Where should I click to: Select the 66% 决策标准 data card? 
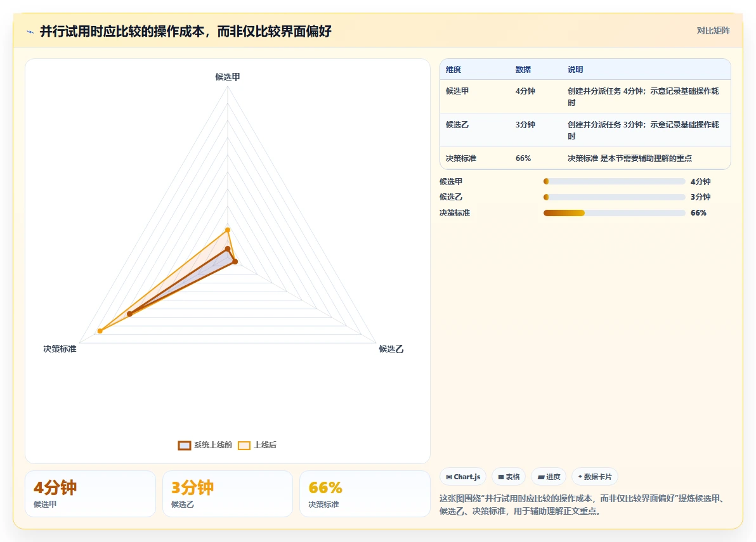click(x=365, y=494)
